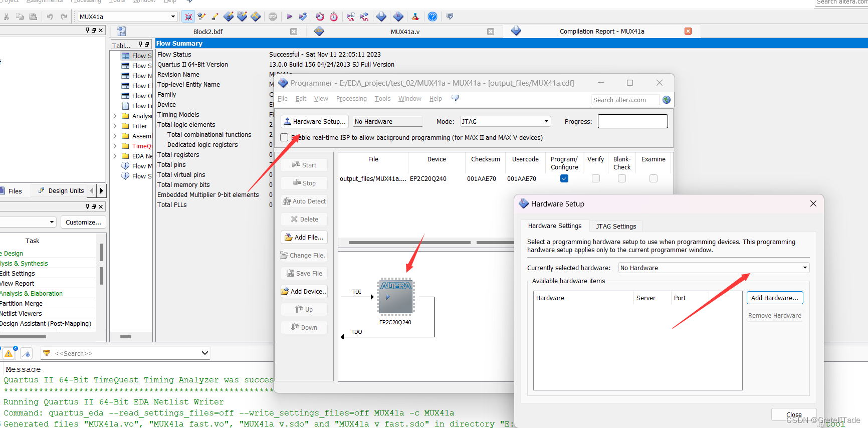Click the globe icon next to altera search
Viewport: 868px width, 428px height.
(x=667, y=100)
